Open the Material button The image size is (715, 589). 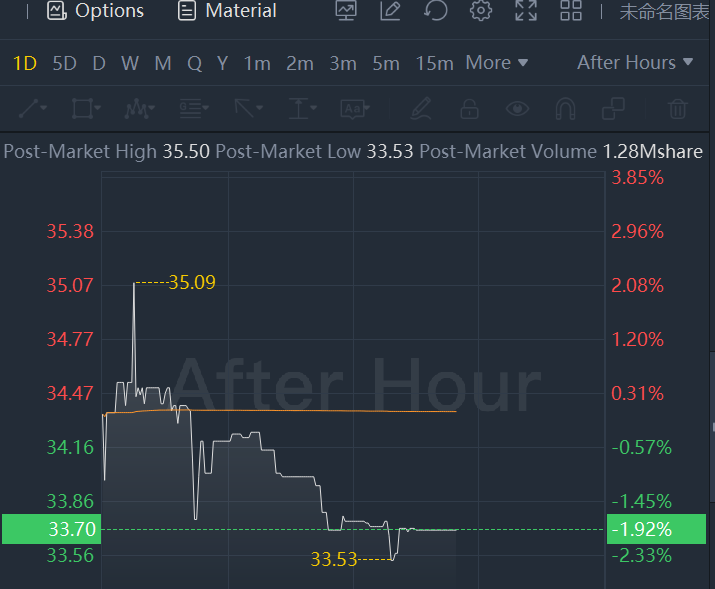pos(227,11)
